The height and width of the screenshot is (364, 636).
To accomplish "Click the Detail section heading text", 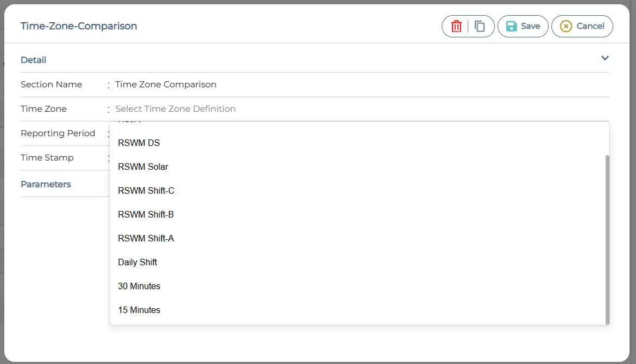I will (34, 60).
